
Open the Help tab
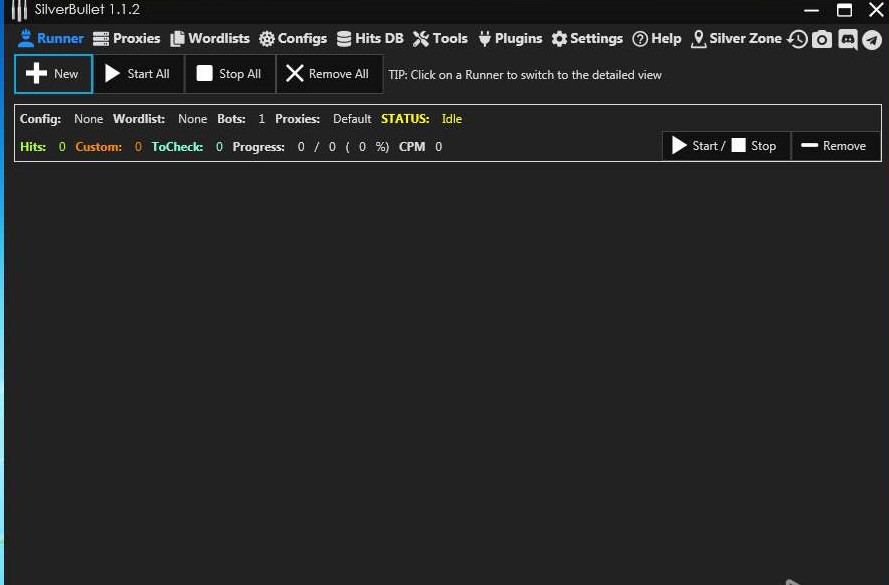657,39
